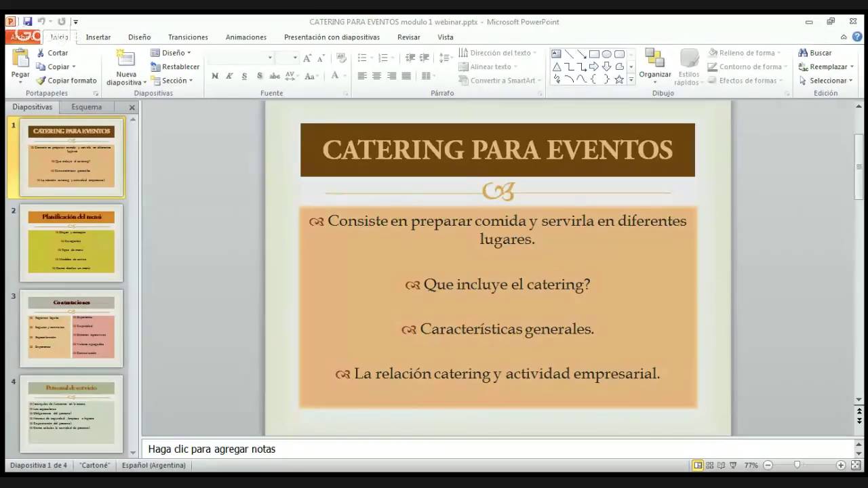Open the Vista ribbon tab
The image size is (868, 488).
click(x=446, y=37)
